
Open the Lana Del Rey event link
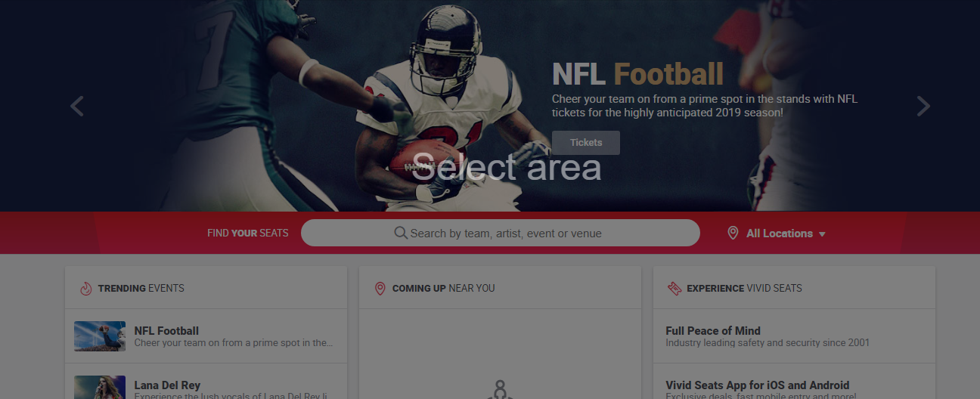pos(167,385)
